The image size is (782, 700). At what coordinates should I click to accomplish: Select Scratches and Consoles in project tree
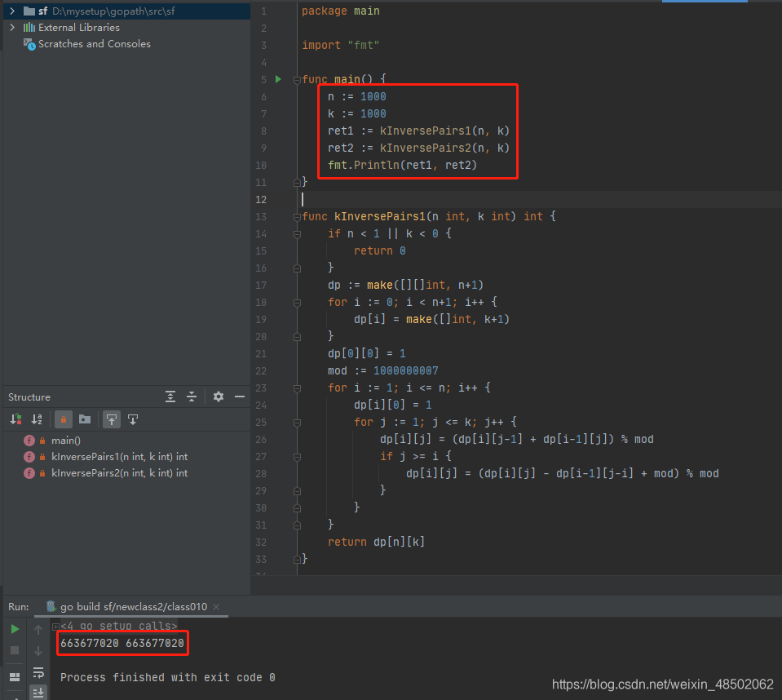pyautogui.click(x=95, y=44)
